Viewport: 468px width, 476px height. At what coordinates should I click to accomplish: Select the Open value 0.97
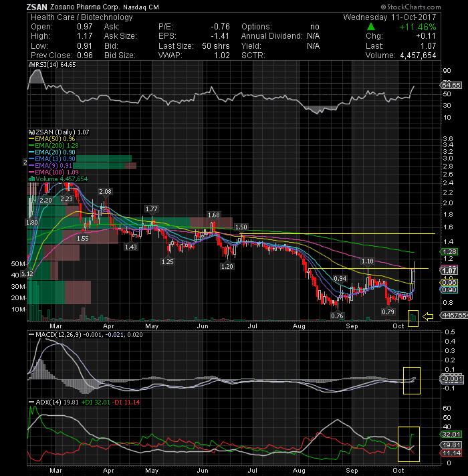pos(85,27)
